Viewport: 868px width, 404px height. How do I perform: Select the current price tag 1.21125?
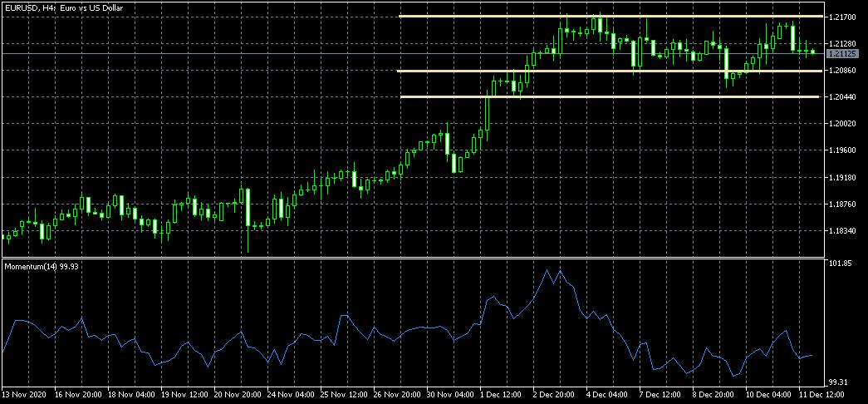[x=841, y=54]
